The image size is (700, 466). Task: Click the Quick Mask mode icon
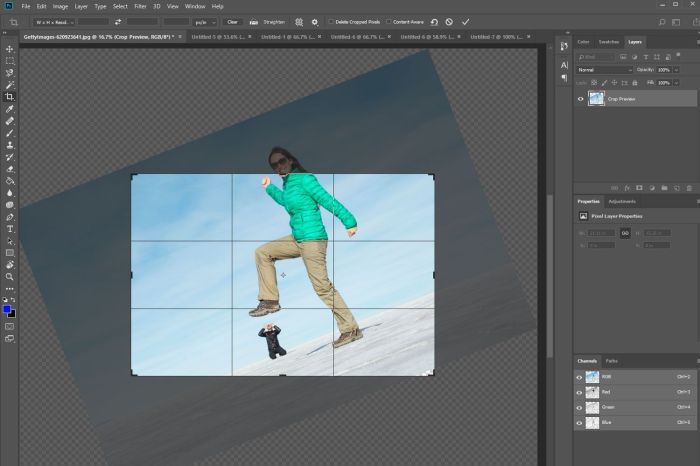pyautogui.click(x=9, y=327)
